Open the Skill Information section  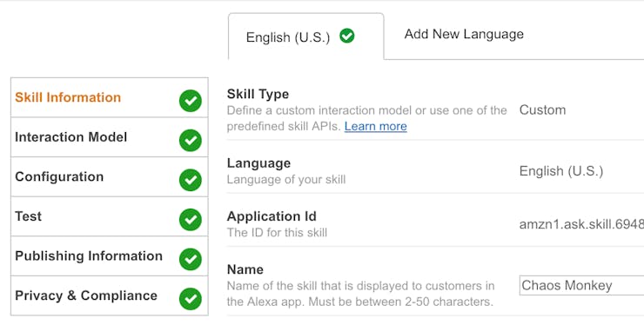(110, 97)
